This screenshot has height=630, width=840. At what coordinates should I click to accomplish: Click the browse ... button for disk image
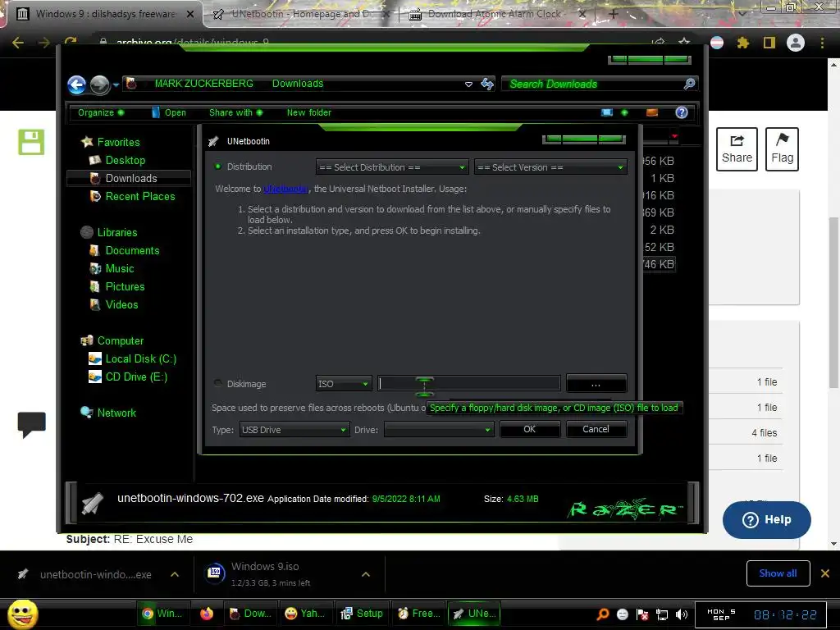click(x=596, y=384)
